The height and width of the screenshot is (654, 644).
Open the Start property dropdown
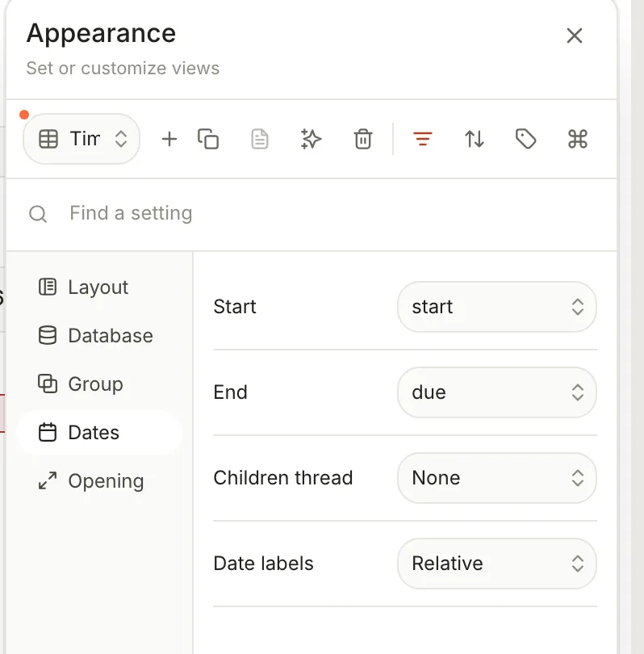(497, 307)
